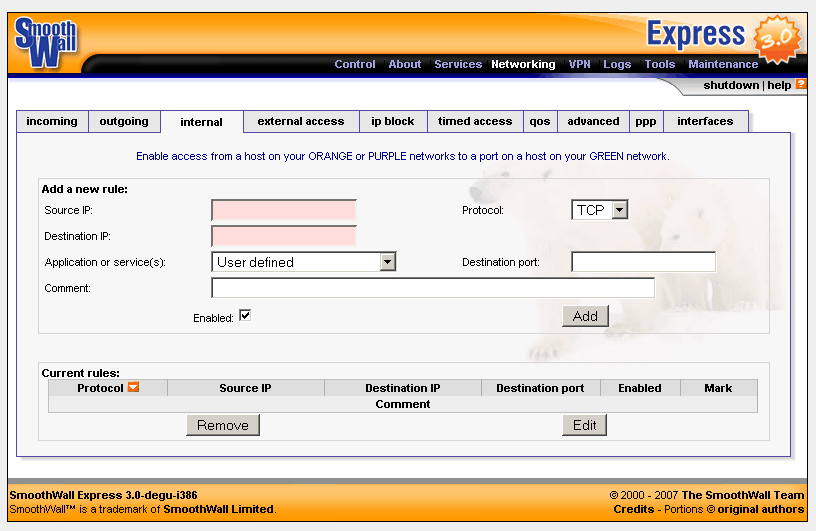The width and height of the screenshot is (816, 531).
Task: Open the Logs menu
Action: (617, 64)
